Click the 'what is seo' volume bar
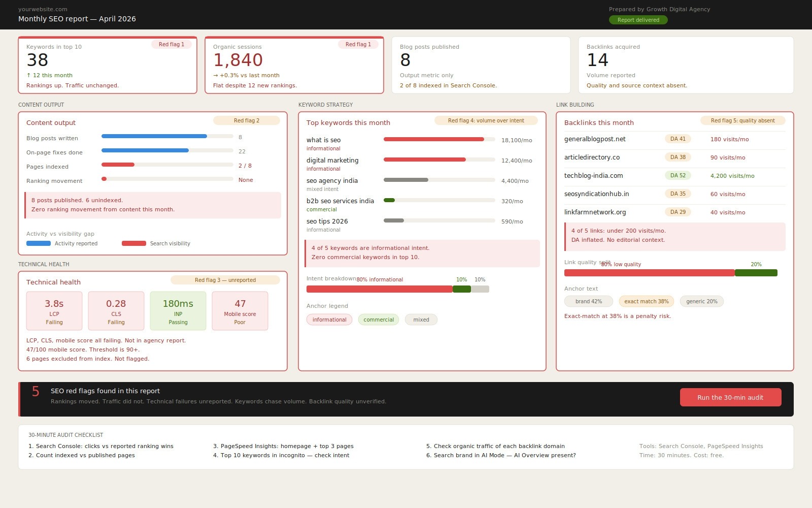 click(x=439, y=139)
